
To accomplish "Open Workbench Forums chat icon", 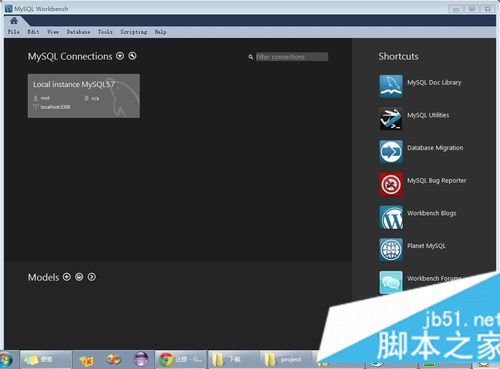I will coord(391,282).
